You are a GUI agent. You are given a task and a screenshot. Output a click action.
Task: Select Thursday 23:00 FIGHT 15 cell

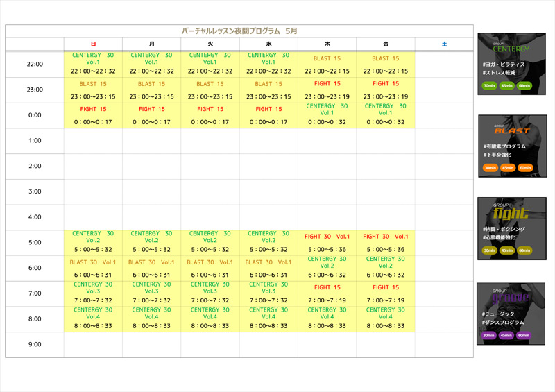coord(327,90)
